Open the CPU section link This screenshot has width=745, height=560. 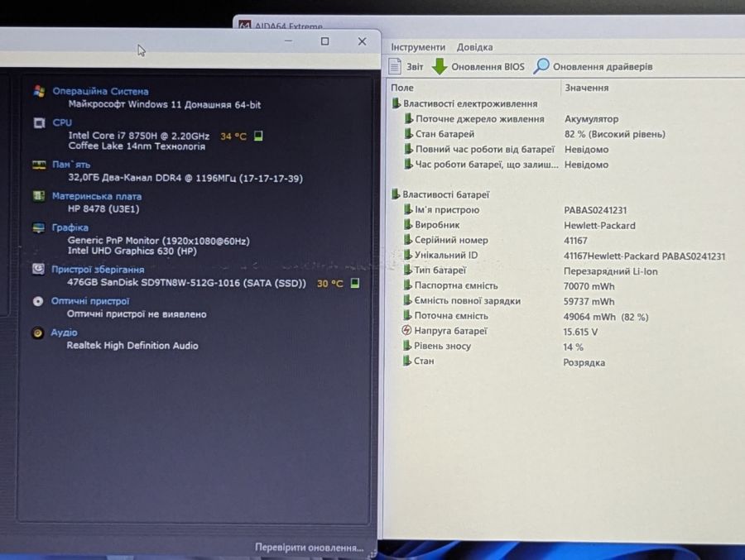click(62, 122)
